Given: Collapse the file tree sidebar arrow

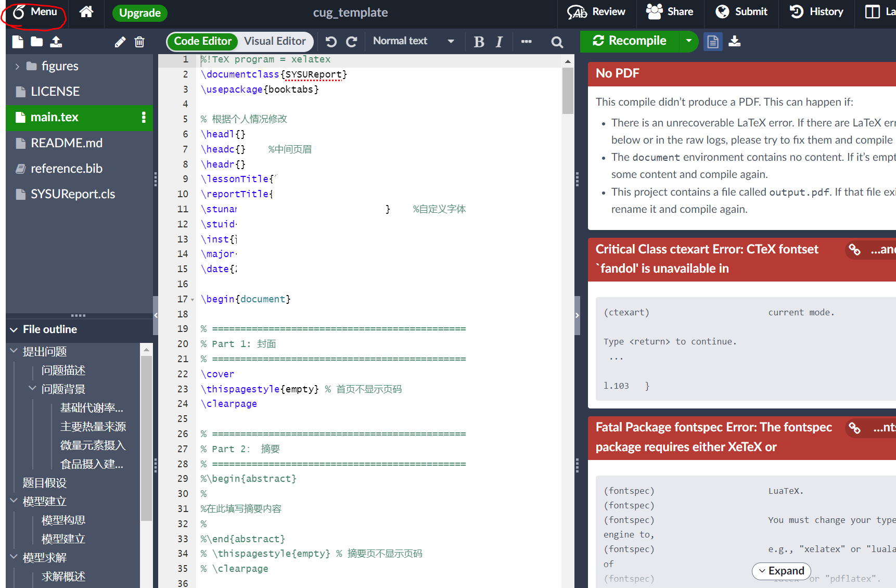Looking at the screenshot, I should pos(156,315).
